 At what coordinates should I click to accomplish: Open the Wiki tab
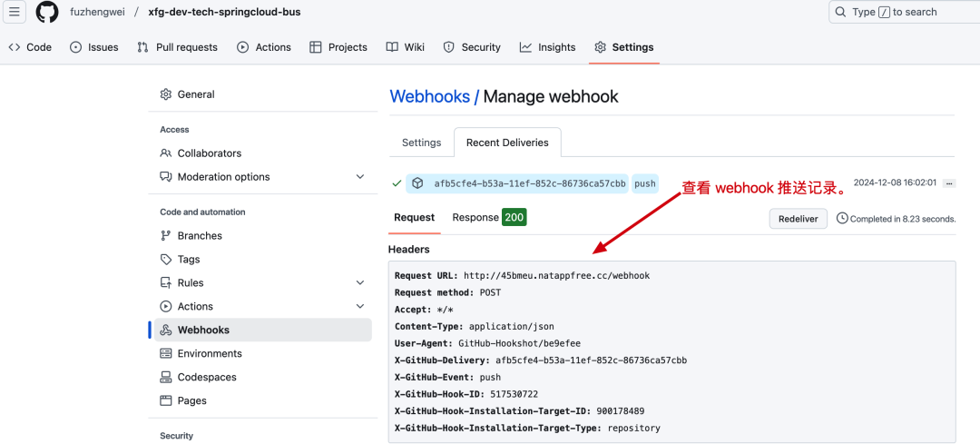pos(406,47)
